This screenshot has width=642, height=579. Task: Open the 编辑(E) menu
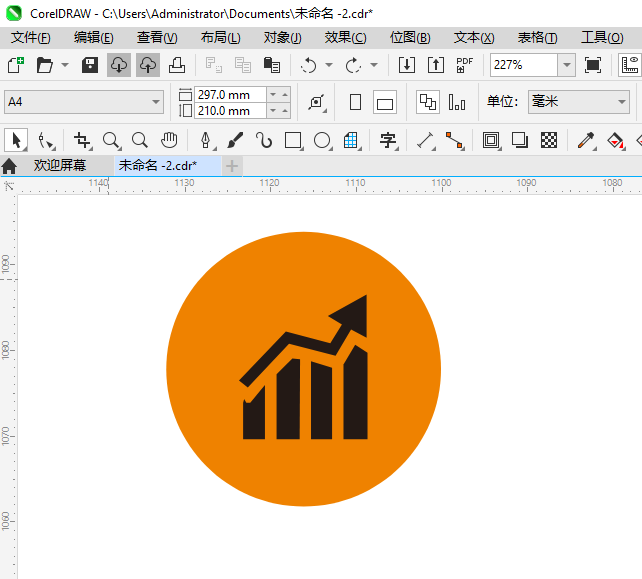[x=94, y=38]
